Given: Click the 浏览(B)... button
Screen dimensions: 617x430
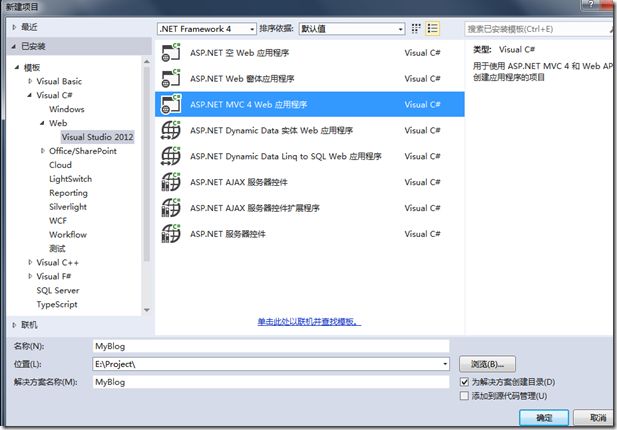Looking at the screenshot, I should (x=487, y=364).
